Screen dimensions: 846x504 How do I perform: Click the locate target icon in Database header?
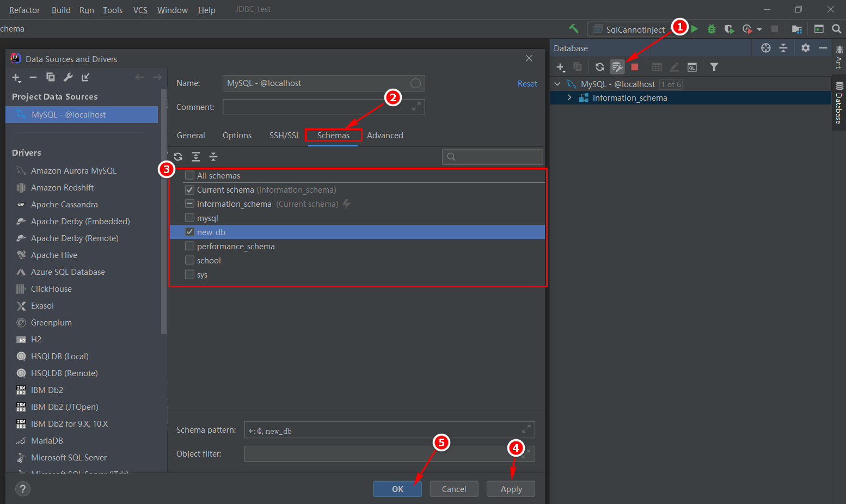pos(766,48)
